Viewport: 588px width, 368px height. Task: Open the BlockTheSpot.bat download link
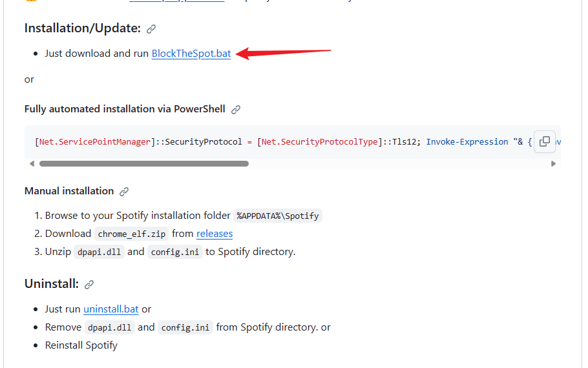pos(191,54)
